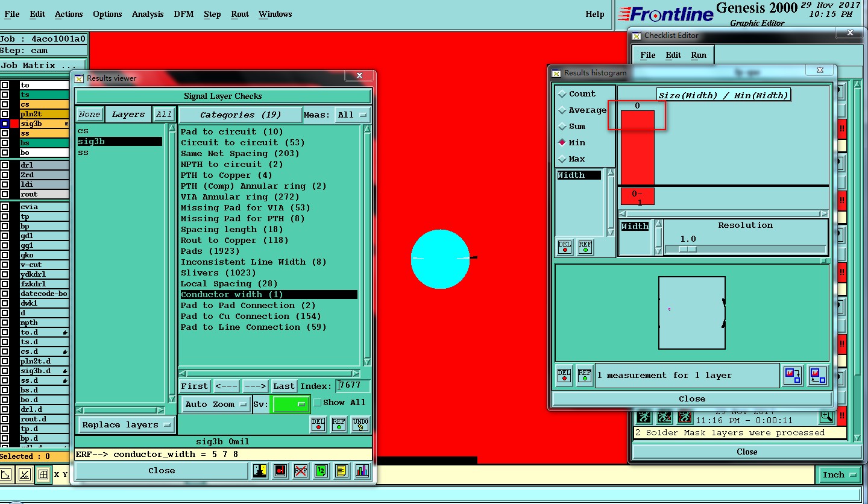Screen dimensions: 868x504
Task: Open the Edit menu in Checklist Editor
Action: tap(673, 55)
